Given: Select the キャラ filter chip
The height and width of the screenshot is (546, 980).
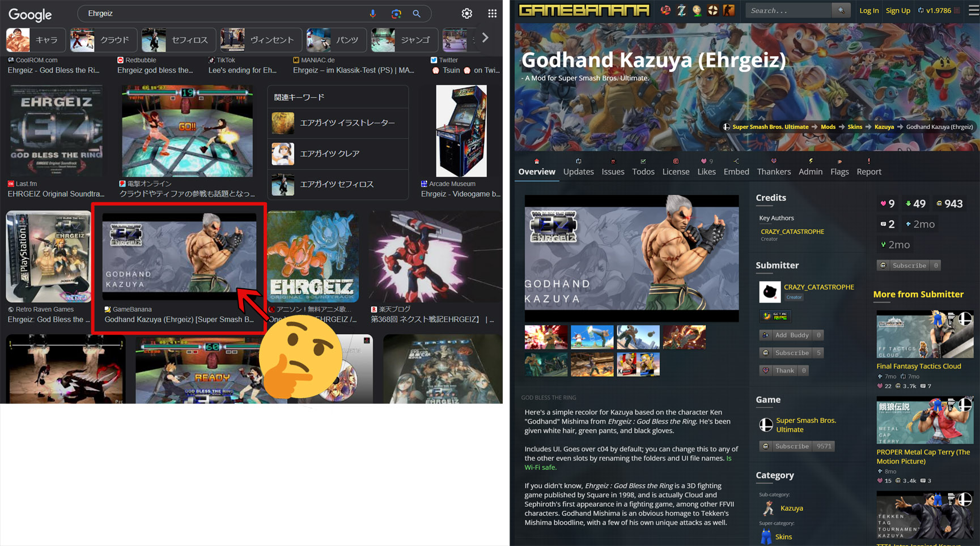Looking at the screenshot, I should point(36,40).
